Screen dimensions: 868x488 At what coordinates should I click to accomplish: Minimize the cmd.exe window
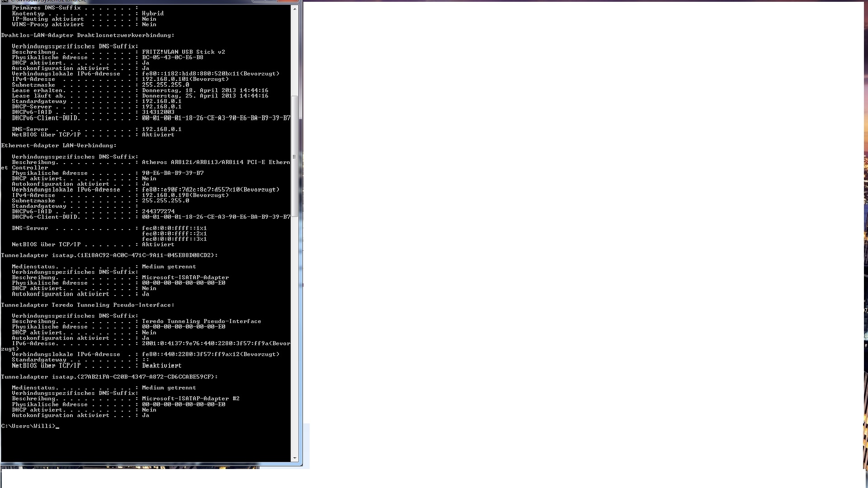point(259,1)
